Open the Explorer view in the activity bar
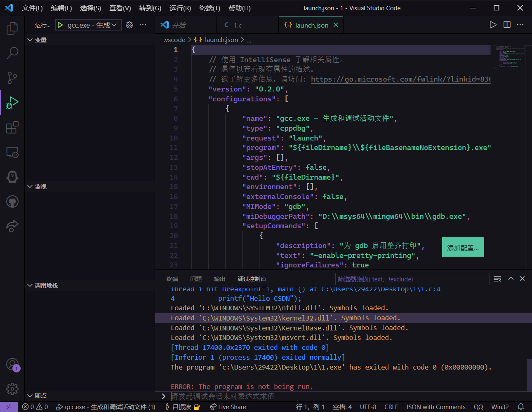 [x=12, y=28]
